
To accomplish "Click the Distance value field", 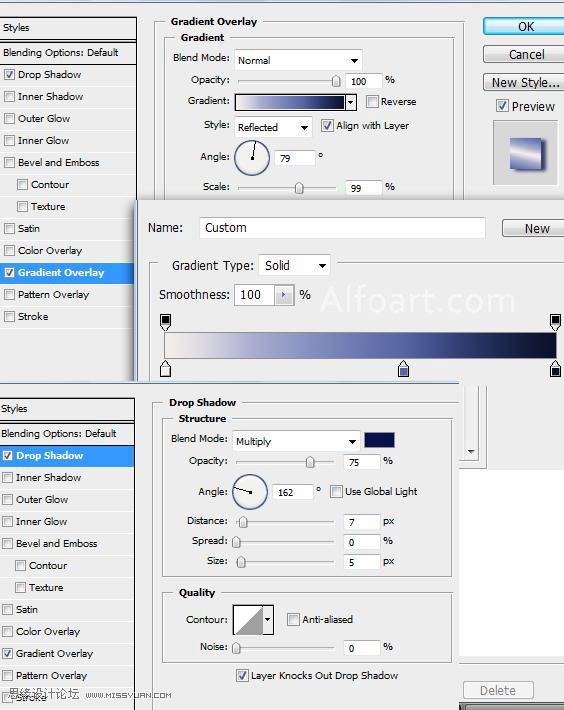I will tap(361, 523).
